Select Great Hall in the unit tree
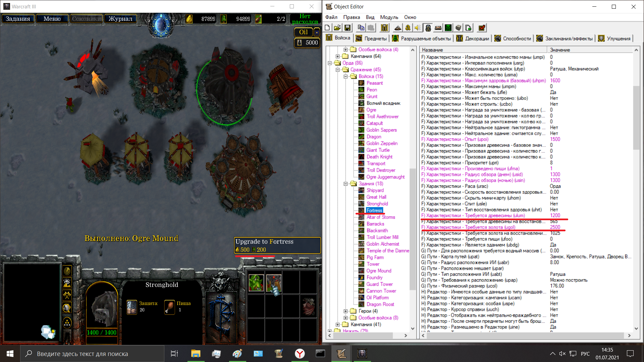Screen dimensions: 644x362 [x=376, y=197]
